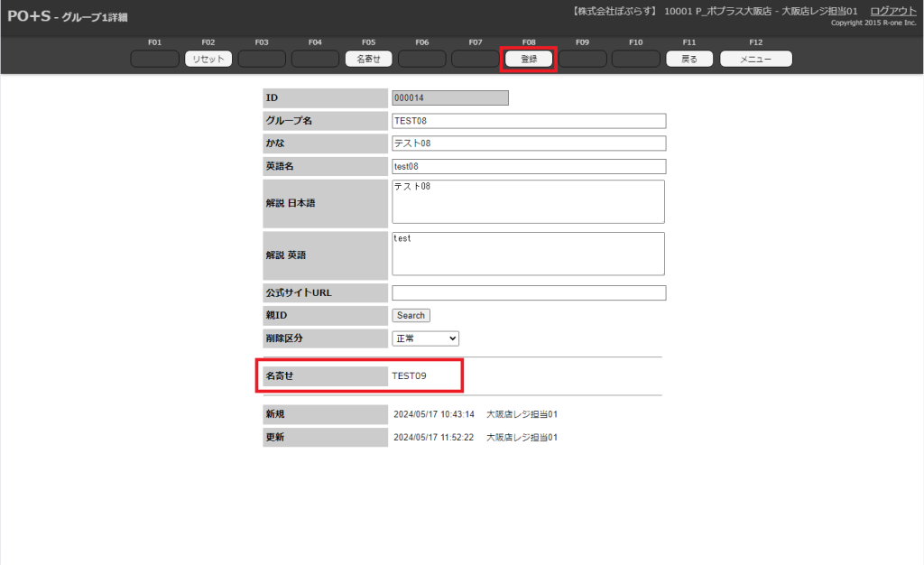
Task: Focus the かな text field
Action: [528, 144]
